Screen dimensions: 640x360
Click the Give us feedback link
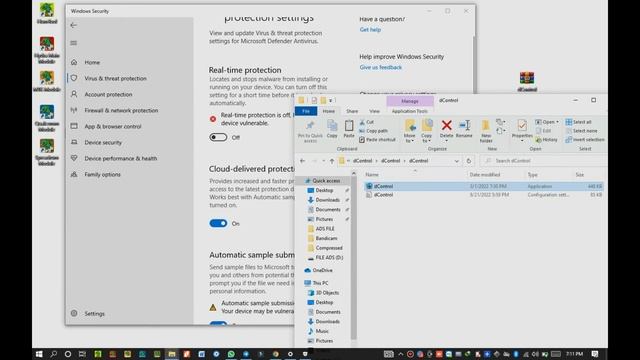pyautogui.click(x=380, y=67)
